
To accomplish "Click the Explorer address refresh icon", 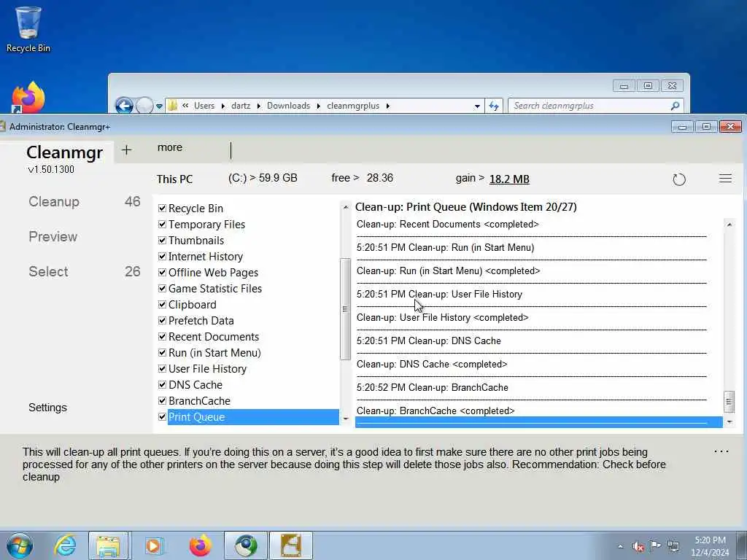I will click(x=494, y=106).
